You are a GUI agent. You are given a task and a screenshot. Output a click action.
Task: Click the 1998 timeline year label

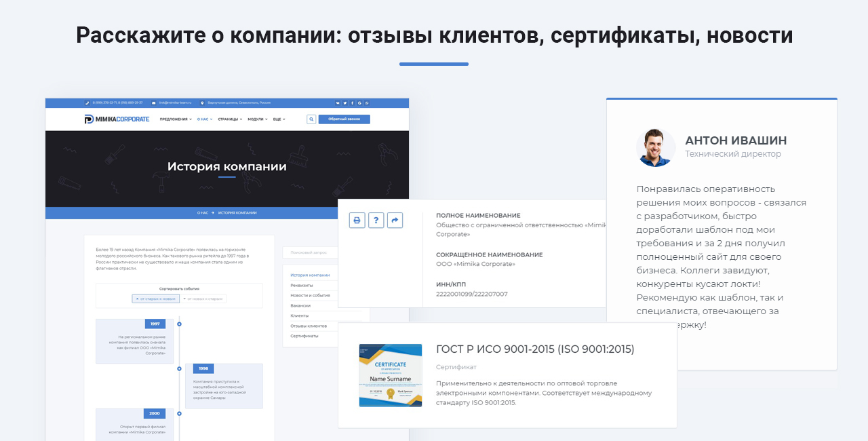point(203,368)
